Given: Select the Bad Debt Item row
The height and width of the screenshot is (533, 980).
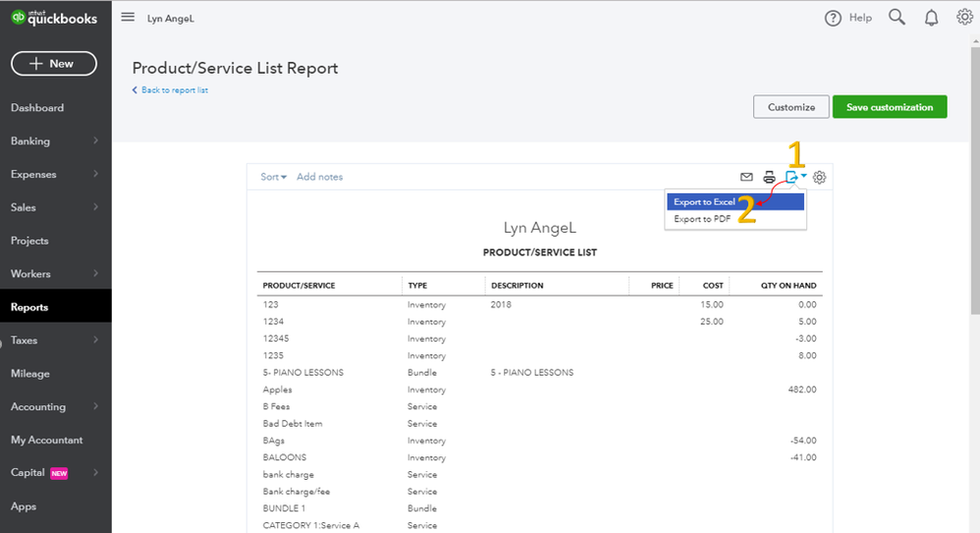Looking at the screenshot, I should pyautogui.click(x=539, y=424).
